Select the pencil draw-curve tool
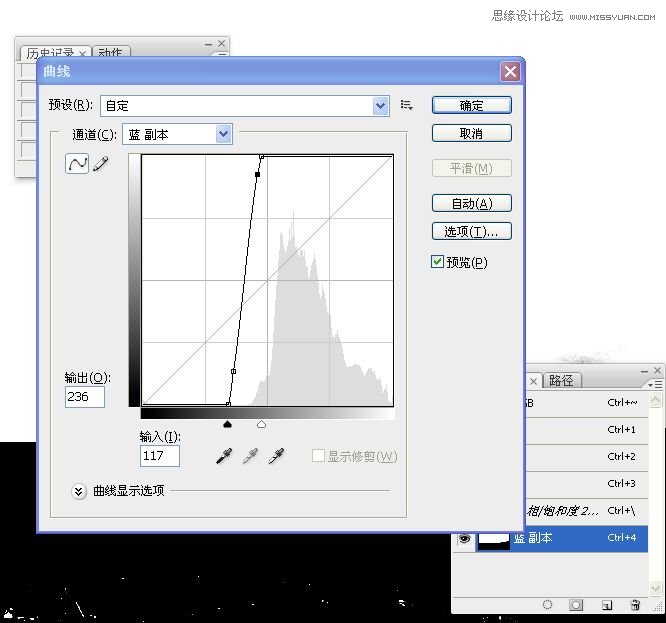Viewport: 666px width, 623px height. tap(101, 164)
